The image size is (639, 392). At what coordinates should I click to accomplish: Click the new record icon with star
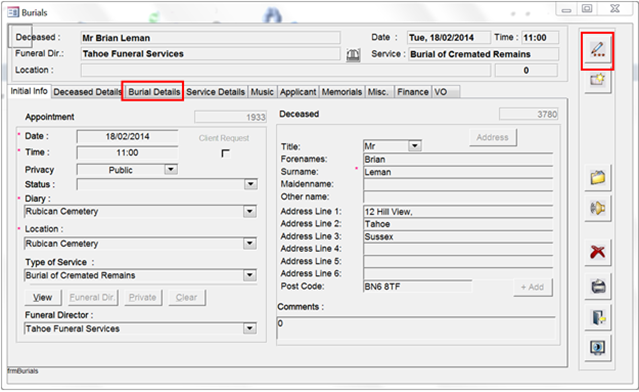tap(597, 80)
